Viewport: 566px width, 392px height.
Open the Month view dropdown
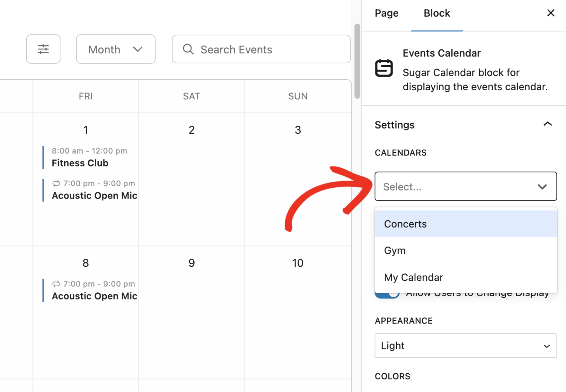click(x=115, y=49)
